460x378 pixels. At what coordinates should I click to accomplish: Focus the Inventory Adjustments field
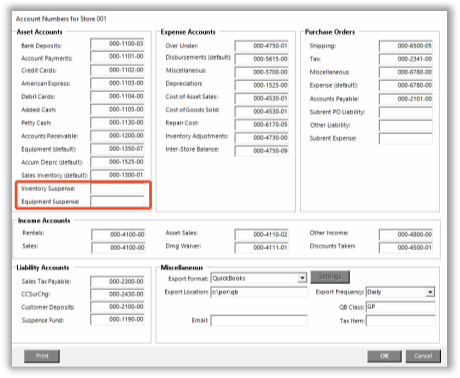pyautogui.click(x=262, y=138)
